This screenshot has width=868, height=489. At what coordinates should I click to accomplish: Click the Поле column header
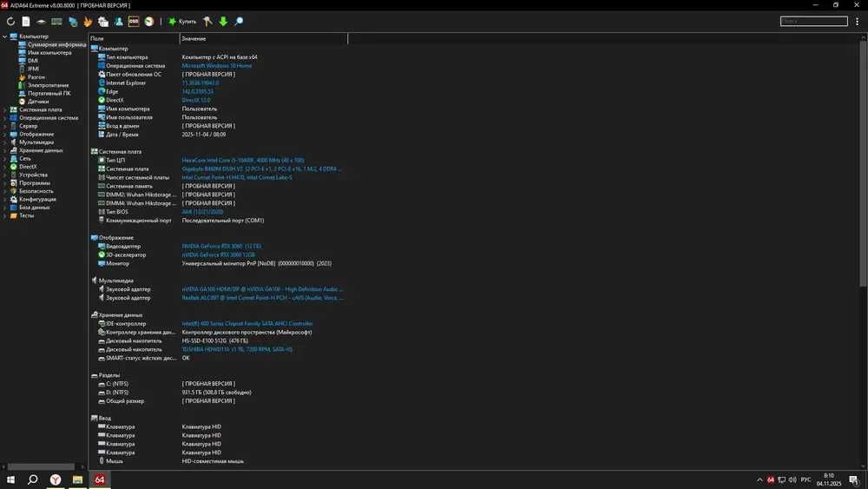pos(134,39)
